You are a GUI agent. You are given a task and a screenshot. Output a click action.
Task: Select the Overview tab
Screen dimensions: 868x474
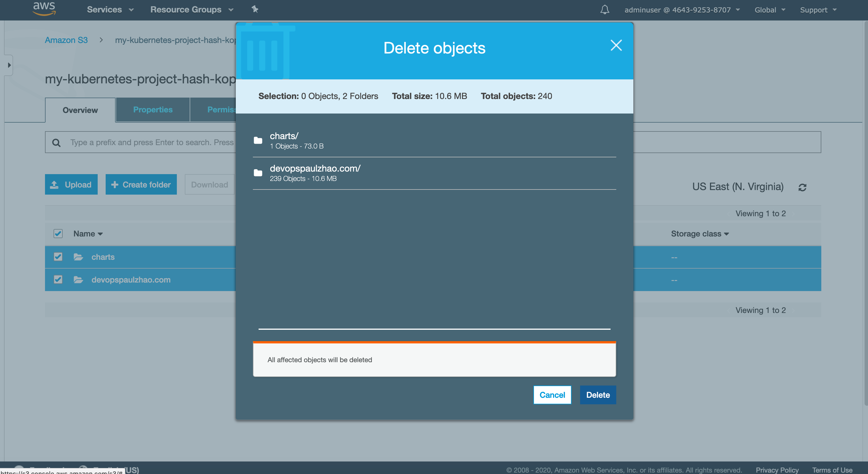pos(80,110)
